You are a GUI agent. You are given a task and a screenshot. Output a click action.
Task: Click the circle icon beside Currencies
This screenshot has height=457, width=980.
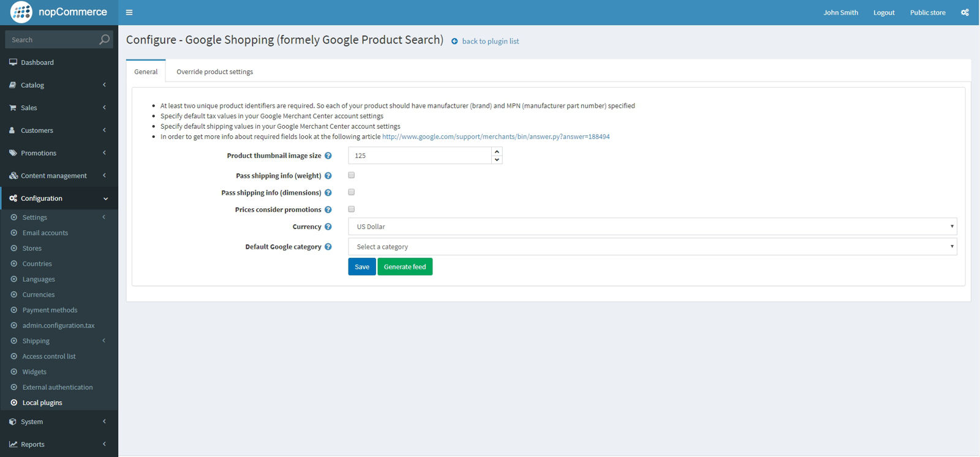click(x=14, y=295)
